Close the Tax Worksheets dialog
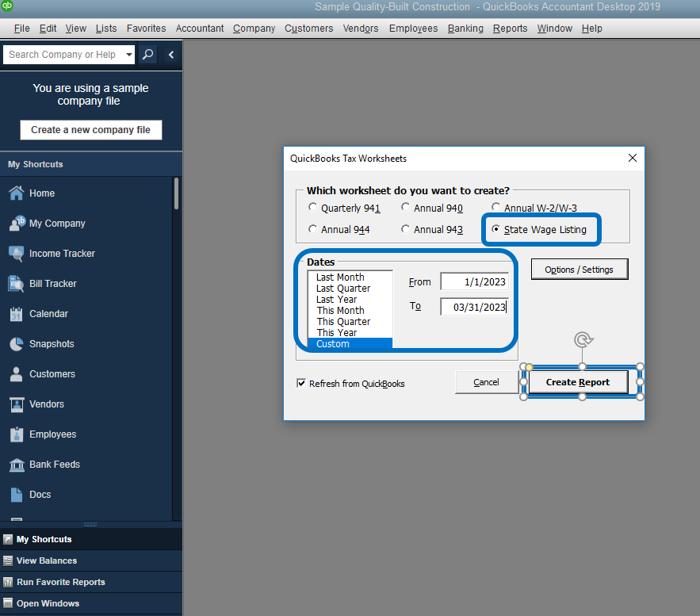Screen dimensions: 700x616 (632, 158)
